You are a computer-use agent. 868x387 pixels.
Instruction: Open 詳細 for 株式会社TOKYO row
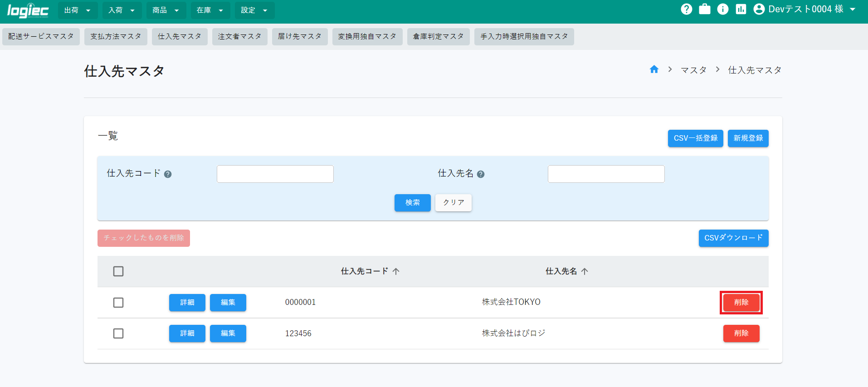187,303
